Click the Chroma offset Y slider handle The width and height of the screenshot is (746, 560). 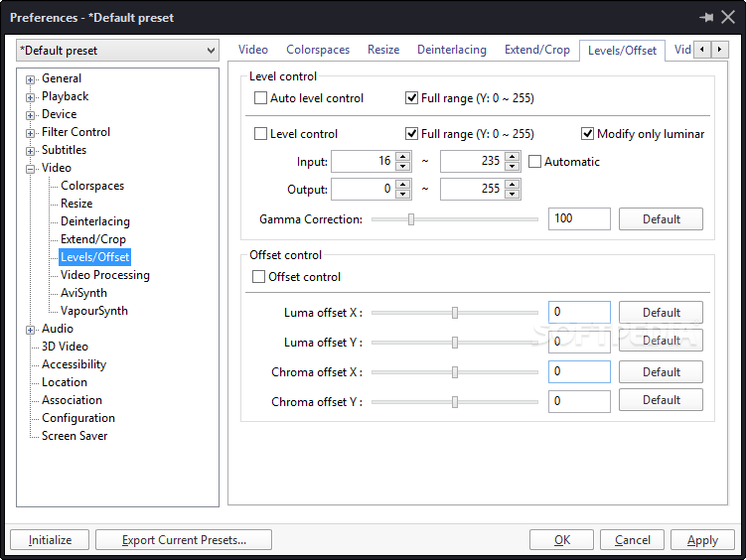455,402
